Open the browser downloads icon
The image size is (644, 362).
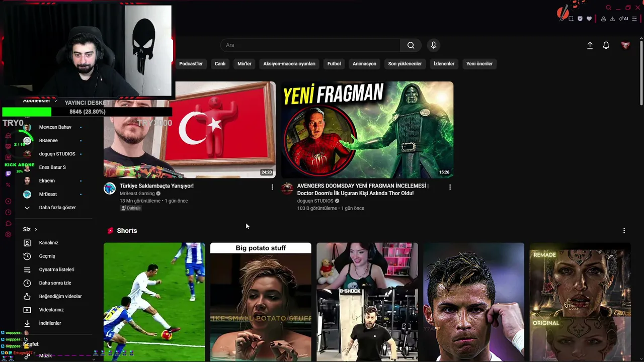tap(613, 19)
